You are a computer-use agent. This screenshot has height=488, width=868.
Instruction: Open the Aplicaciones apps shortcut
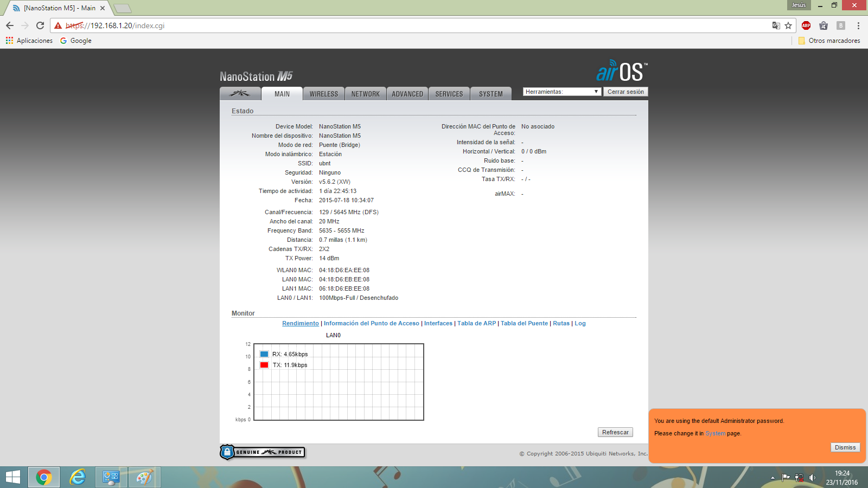(x=29, y=41)
